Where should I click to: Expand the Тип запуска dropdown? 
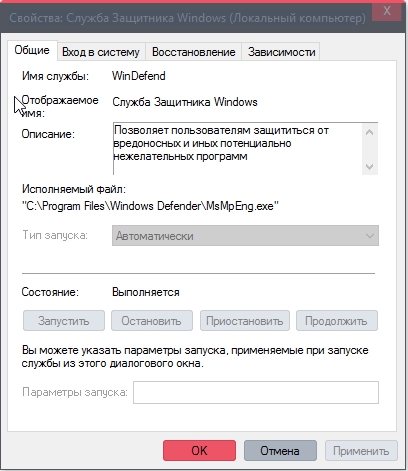click(245, 236)
